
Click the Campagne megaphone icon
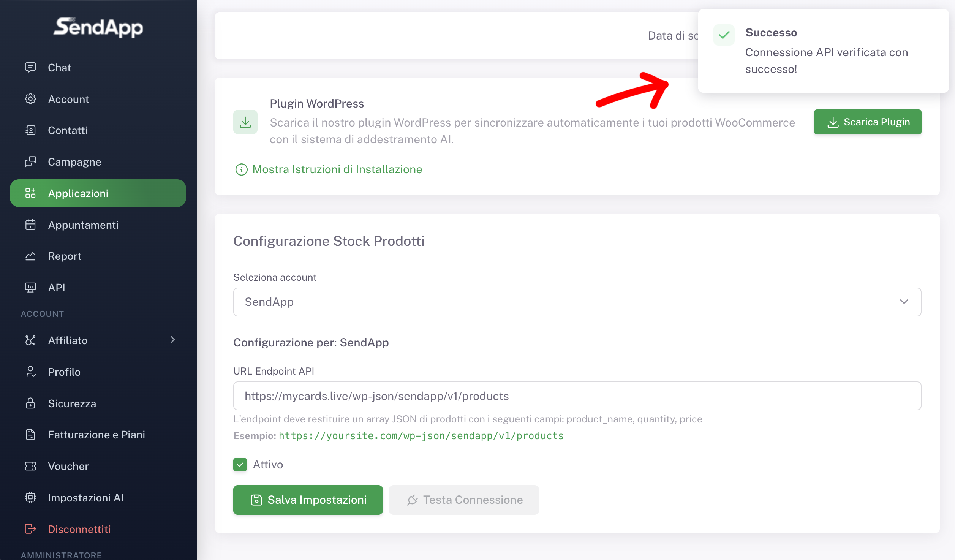coord(30,162)
